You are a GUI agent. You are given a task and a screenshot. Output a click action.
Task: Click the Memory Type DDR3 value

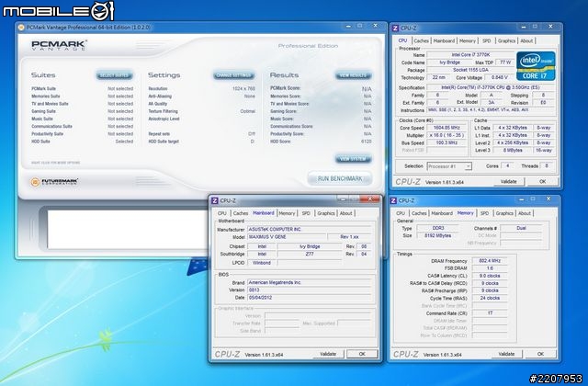click(x=438, y=228)
